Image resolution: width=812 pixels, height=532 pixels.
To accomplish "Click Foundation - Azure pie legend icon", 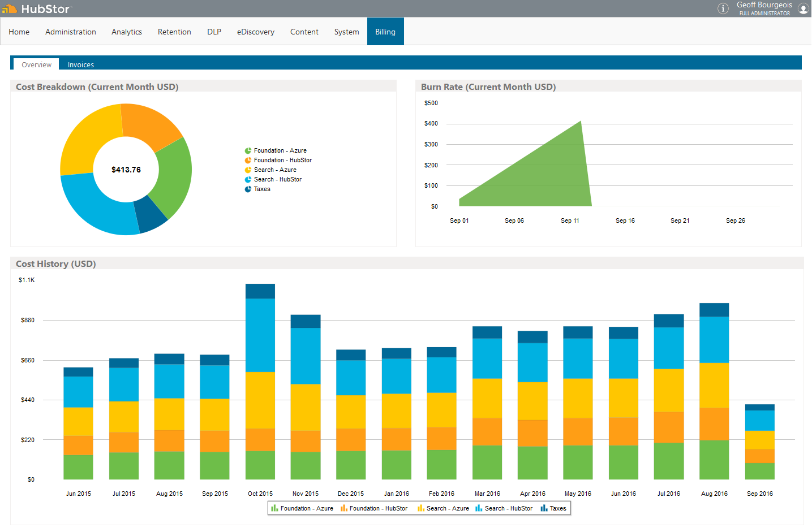I will [x=248, y=151].
